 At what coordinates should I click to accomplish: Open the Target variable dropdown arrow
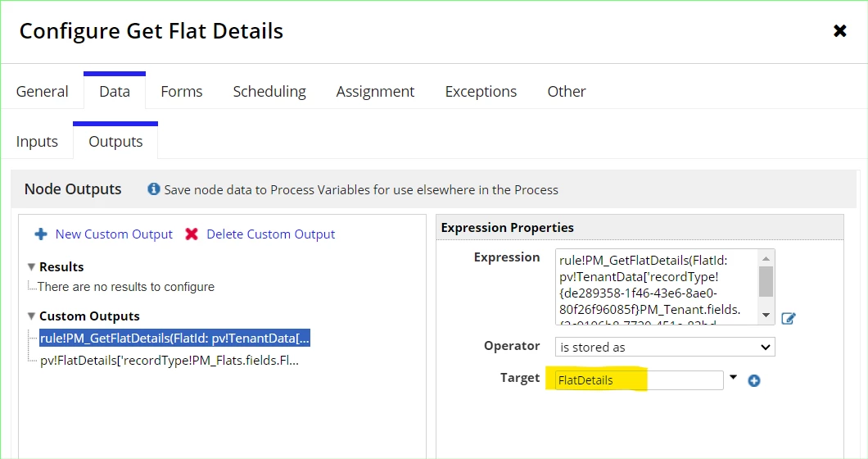pos(734,377)
